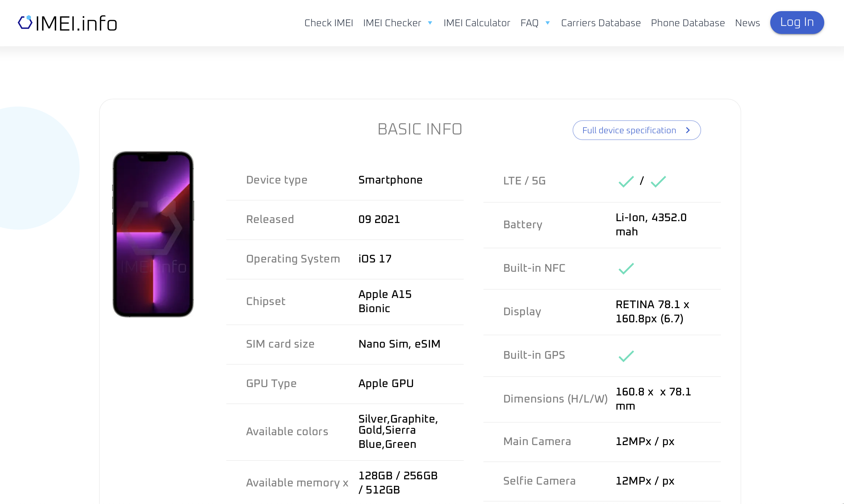The image size is (844, 504).
Task: Click the LTE support checkmark icon
Action: (x=626, y=181)
